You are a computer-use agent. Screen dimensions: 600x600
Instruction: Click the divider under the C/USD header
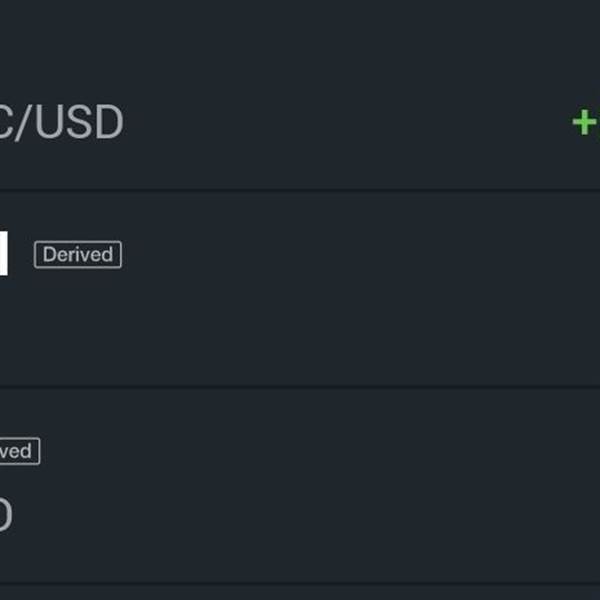pyautogui.click(x=300, y=190)
